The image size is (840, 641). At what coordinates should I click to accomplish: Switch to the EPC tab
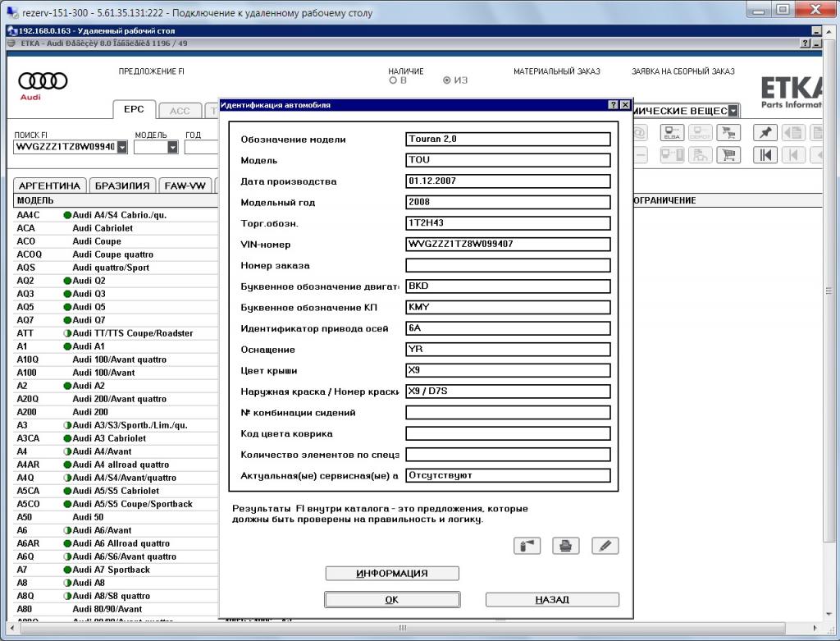[x=134, y=109]
